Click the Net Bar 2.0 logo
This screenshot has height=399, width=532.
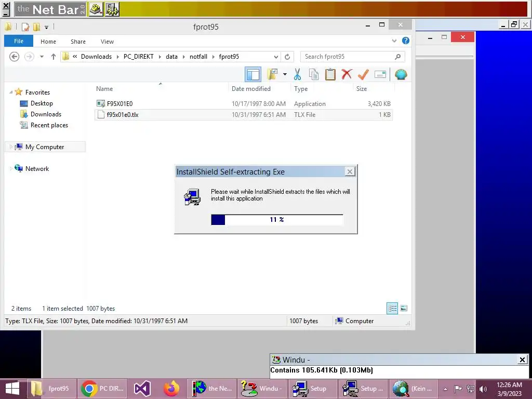(x=51, y=9)
